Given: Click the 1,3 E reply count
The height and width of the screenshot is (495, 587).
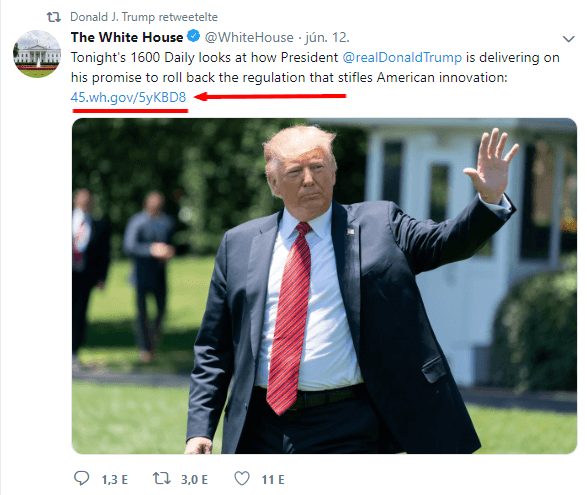Looking at the screenshot, I should [115, 480].
